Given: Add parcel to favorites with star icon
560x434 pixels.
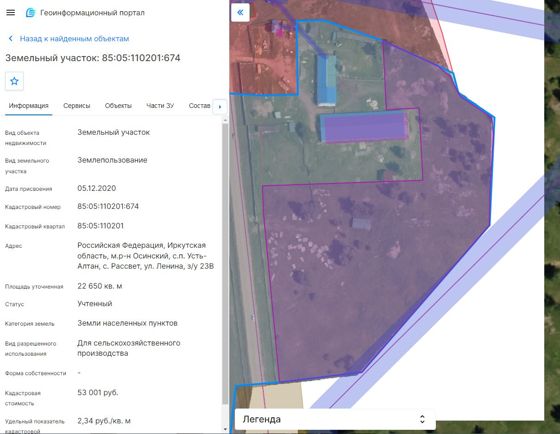Looking at the screenshot, I should point(14,81).
